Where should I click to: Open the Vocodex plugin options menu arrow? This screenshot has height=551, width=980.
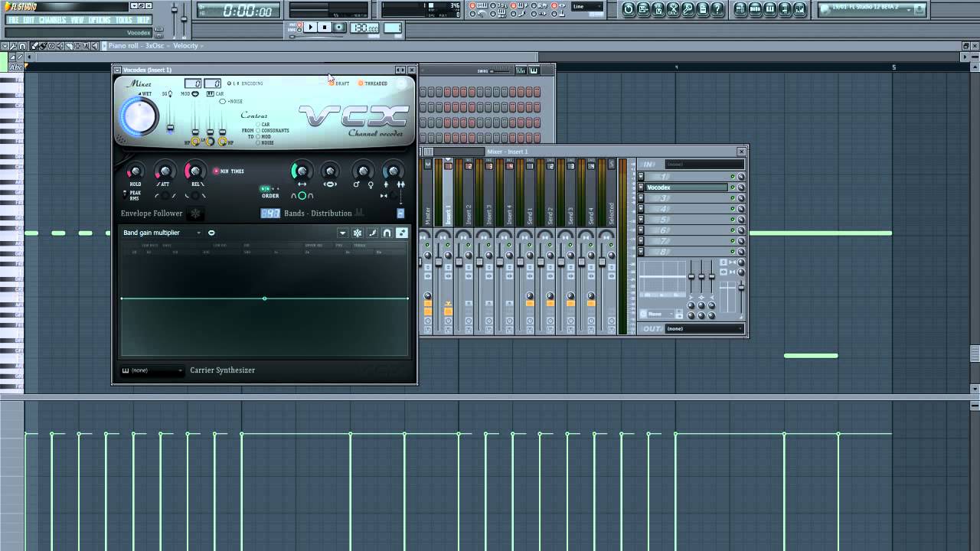(x=118, y=70)
